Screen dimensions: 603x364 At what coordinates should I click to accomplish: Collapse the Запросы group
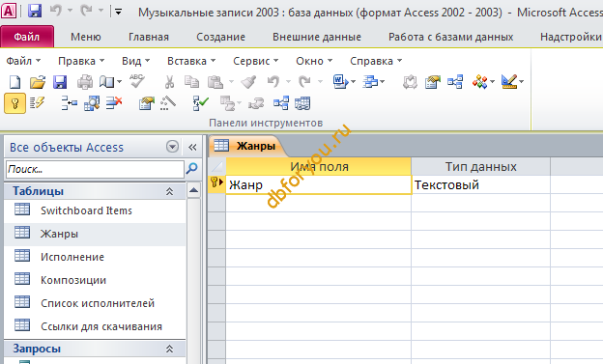point(169,349)
